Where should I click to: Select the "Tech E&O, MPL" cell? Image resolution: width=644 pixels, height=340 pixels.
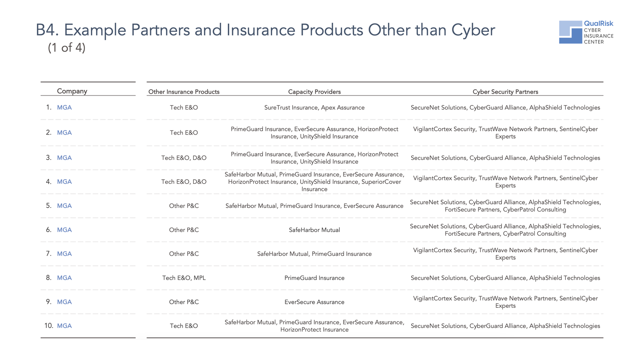pyautogui.click(x=184, y=278)
